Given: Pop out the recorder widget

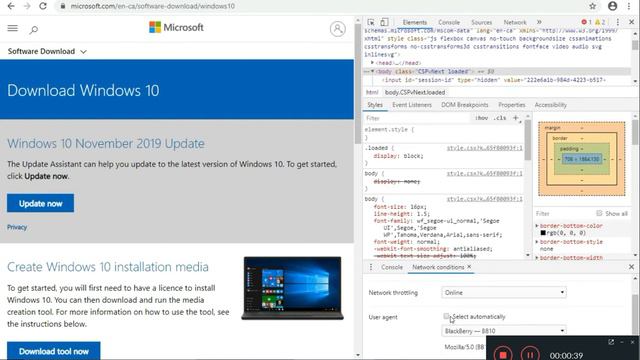Looking at the screenshot, I should point(611,342).
